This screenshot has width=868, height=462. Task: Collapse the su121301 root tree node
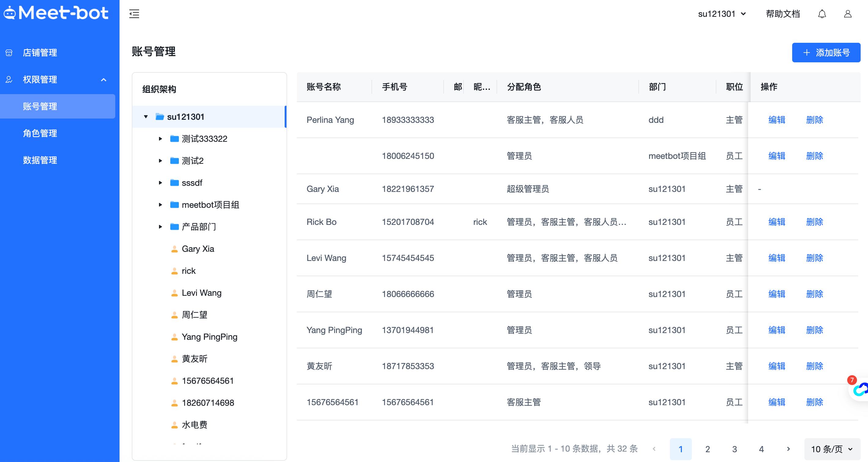(x=146, y=117)
